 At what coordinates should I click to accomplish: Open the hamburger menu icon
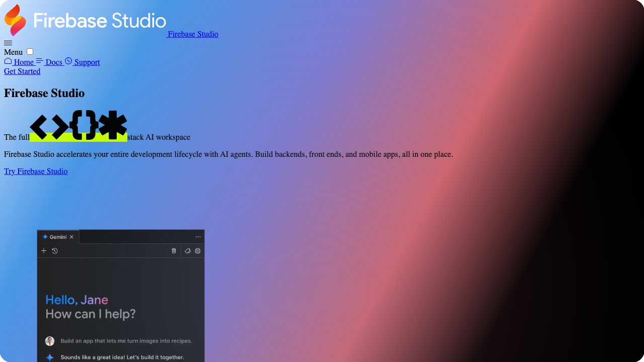pos(8,43)
